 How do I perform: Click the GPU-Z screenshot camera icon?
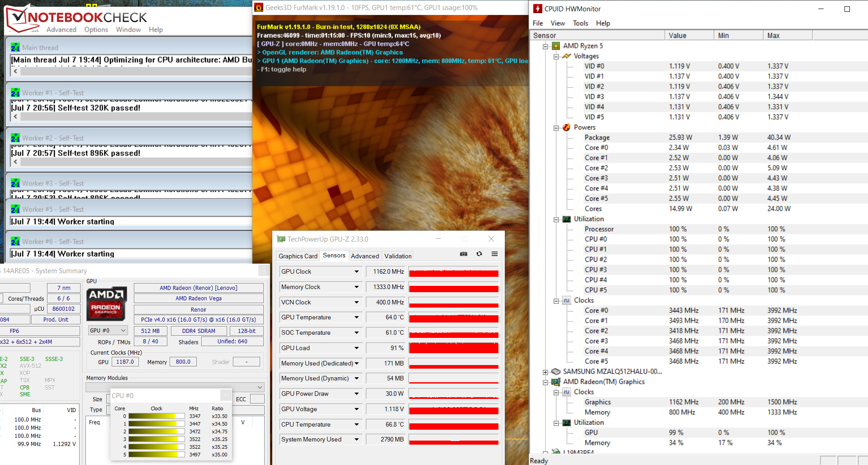click(x=463, y=254)
